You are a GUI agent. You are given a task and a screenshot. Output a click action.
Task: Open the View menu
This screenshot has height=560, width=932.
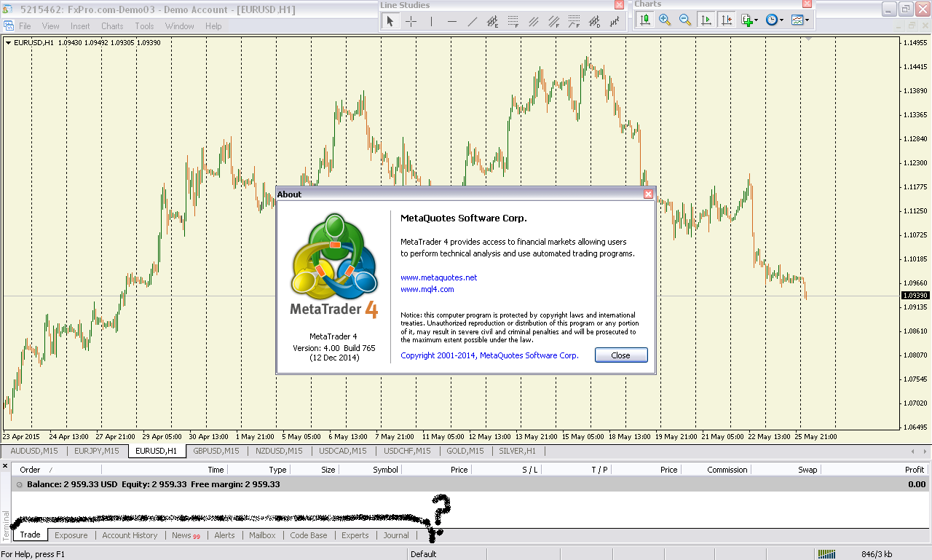(51, 26)
